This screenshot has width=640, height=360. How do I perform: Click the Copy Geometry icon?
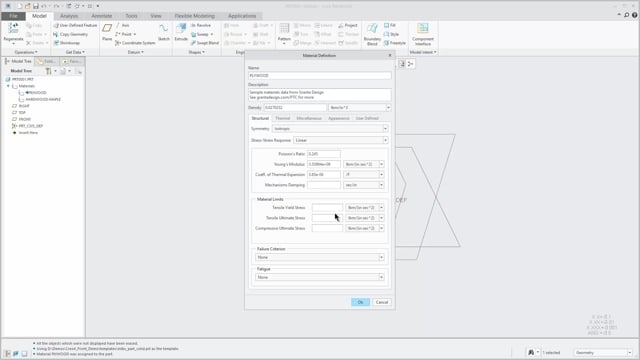70,34
